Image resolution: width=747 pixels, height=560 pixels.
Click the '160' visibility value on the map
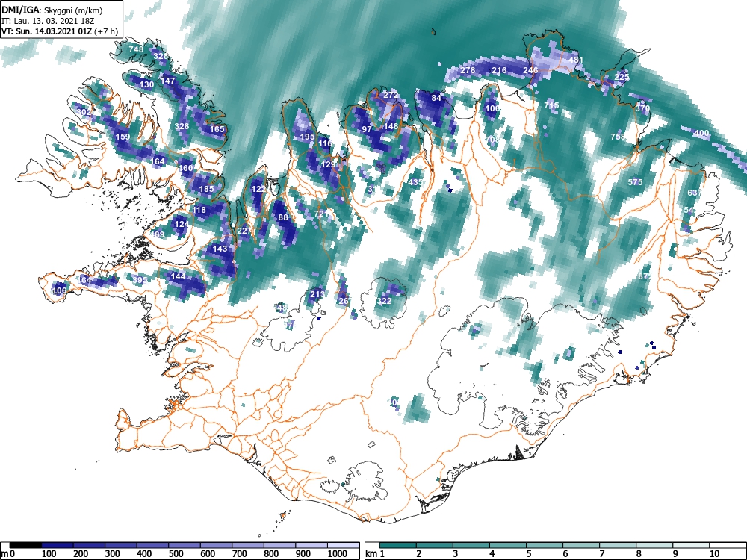pos(186,168)
